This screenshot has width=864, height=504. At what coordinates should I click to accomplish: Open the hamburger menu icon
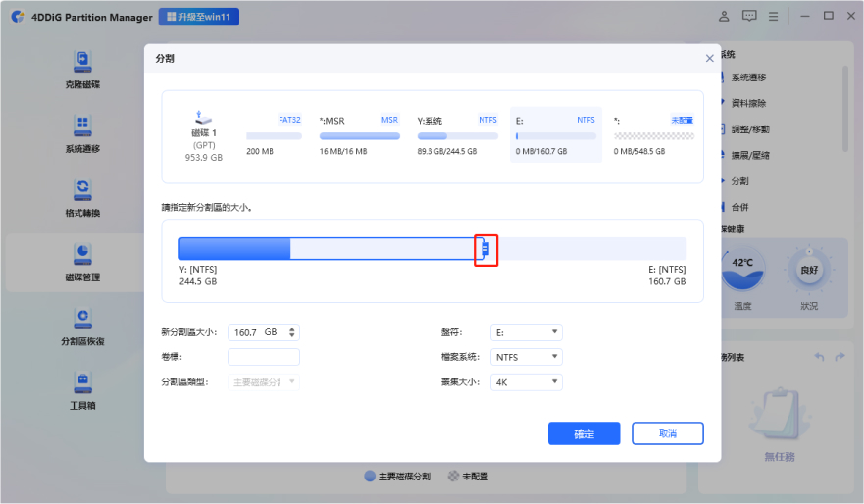click(773, 17)
